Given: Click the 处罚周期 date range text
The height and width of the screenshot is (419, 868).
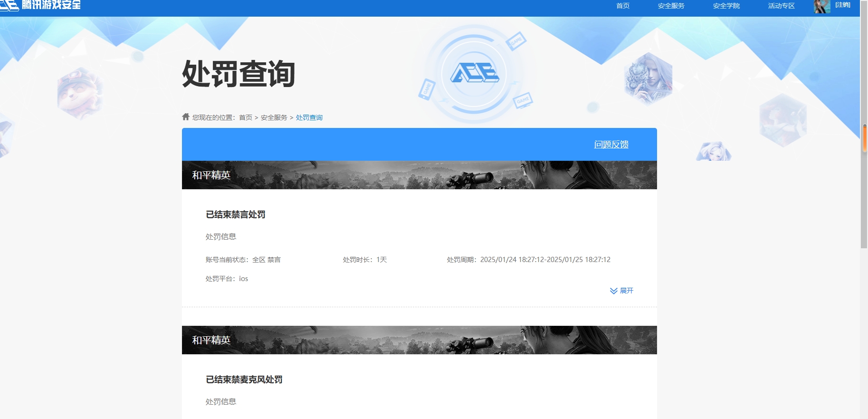Looking at the screenshot, I should pos(529,260).
